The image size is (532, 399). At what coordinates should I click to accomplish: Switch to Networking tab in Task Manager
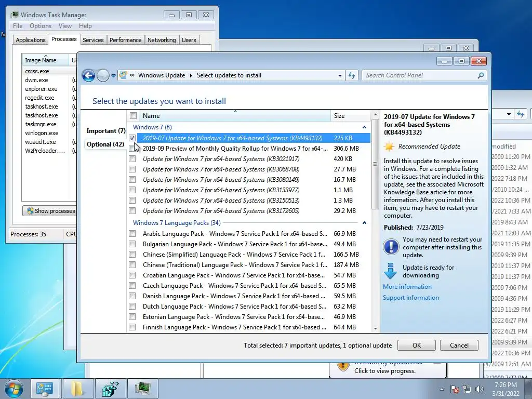[162, 40]
